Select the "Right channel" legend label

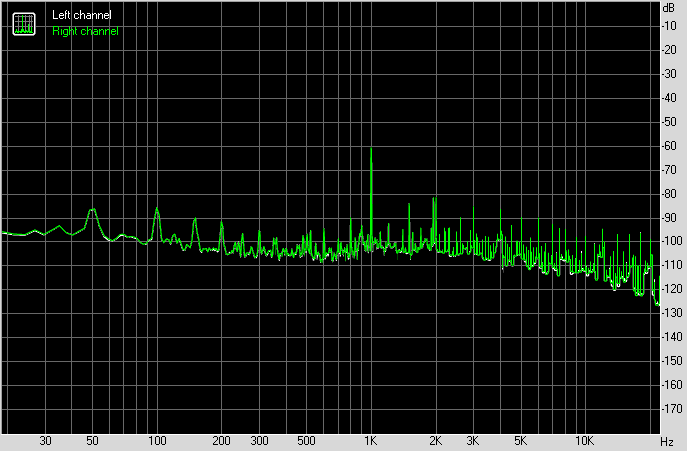[x=85, y=31]
